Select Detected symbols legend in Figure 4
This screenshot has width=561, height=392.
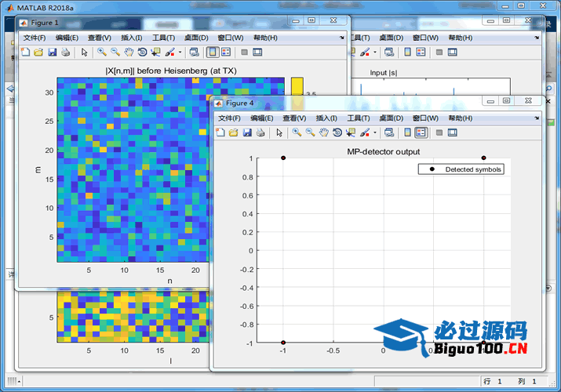point(461,169)
